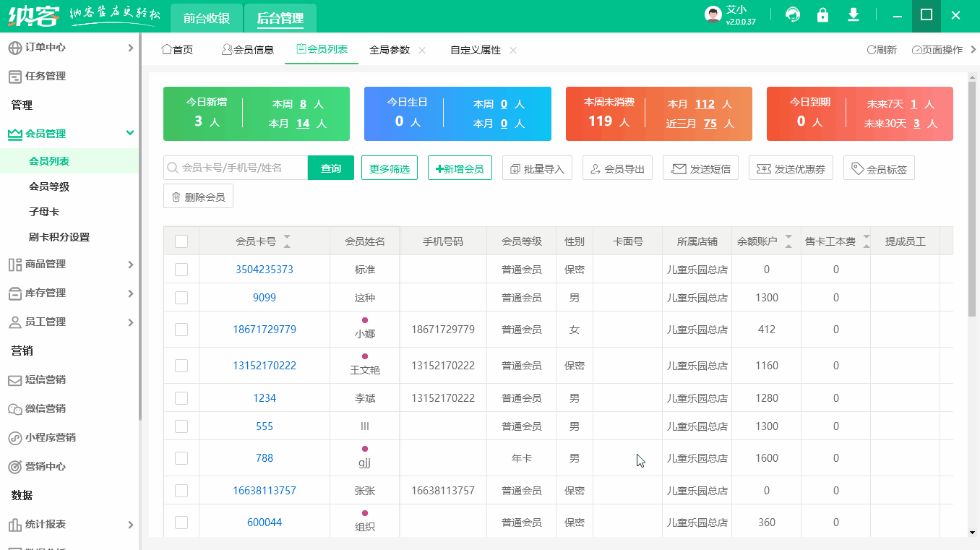Click the 新增会员 button
The height and width of the screenshot is (550, 980).
(460, 168)
